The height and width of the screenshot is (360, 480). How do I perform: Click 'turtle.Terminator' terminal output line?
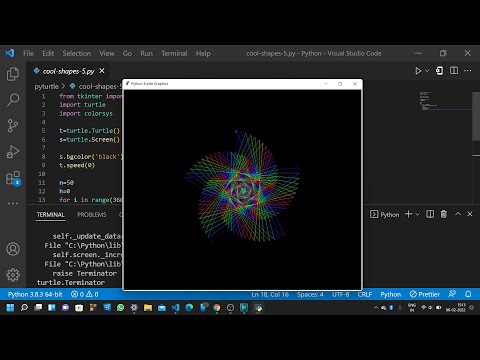click(71, 283)
